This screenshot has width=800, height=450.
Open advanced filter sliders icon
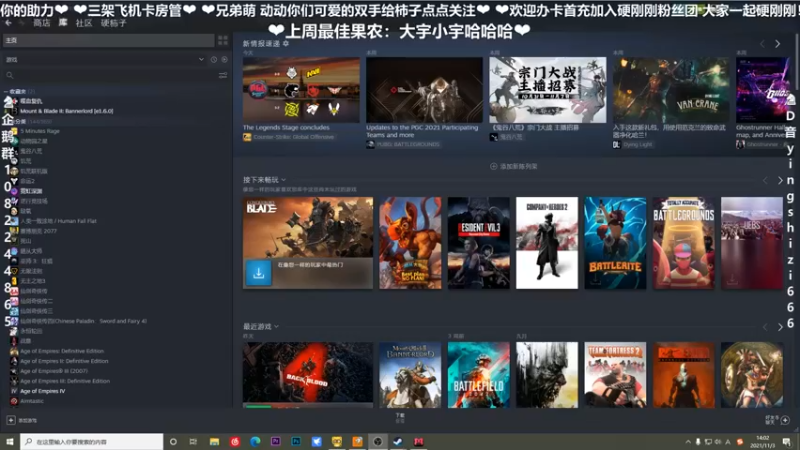(223, 75)
